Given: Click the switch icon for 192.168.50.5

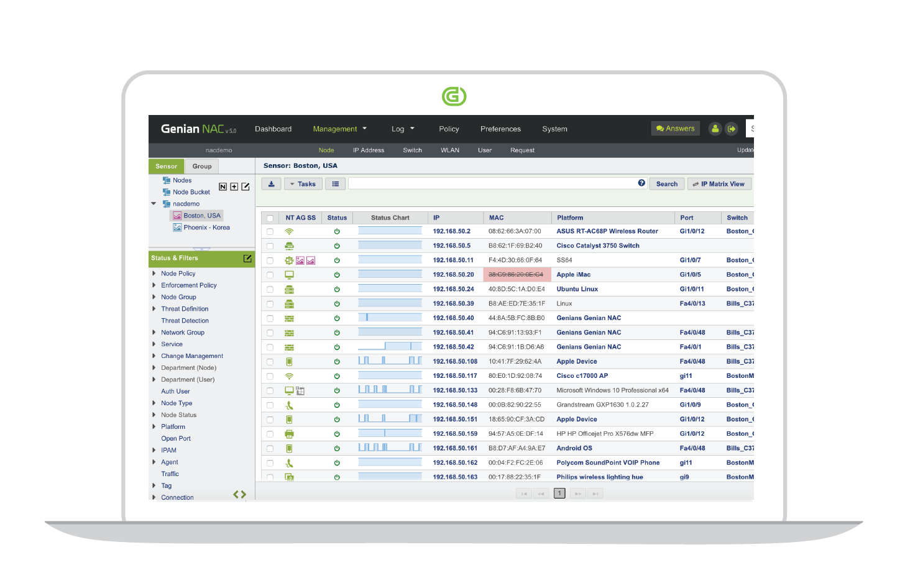Looking at the screenshot, I should (289, 246).
